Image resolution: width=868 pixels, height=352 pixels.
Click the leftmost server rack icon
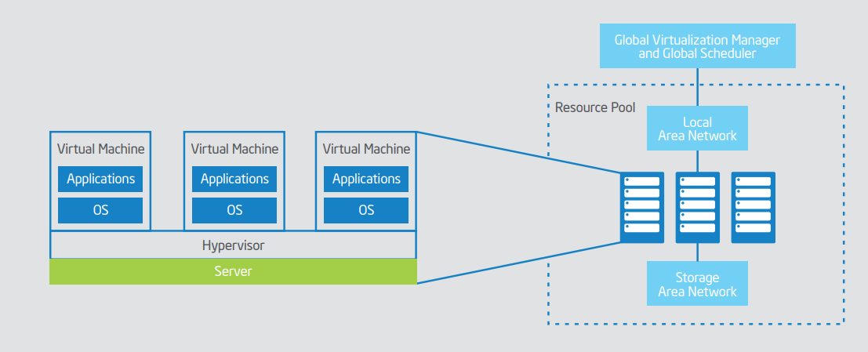(641, 208)
